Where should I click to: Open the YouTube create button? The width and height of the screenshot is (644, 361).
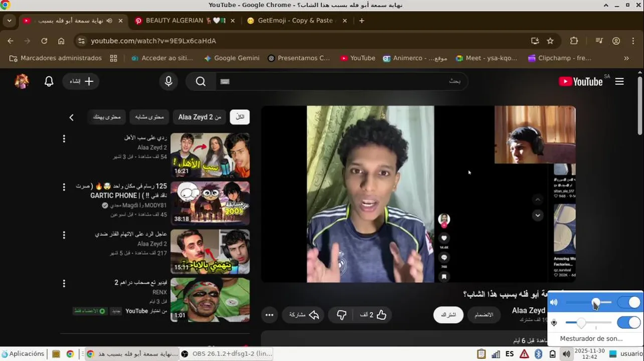click(81, 81)
